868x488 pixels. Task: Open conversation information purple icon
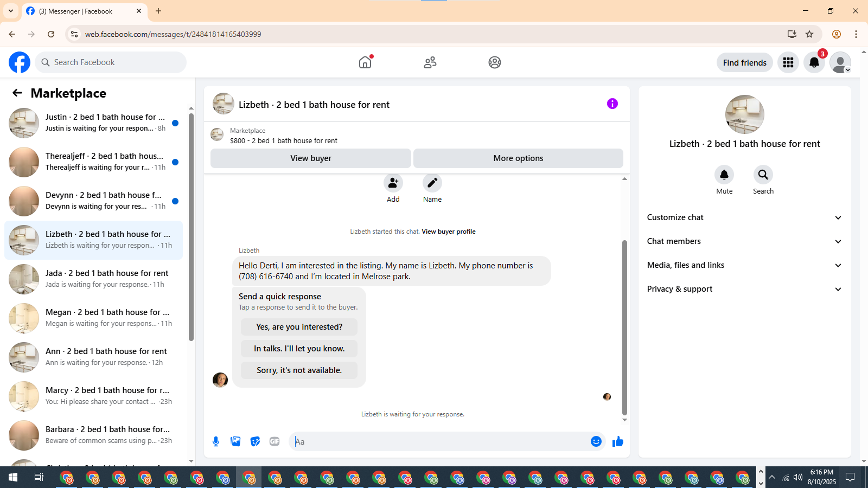(612, 104)
